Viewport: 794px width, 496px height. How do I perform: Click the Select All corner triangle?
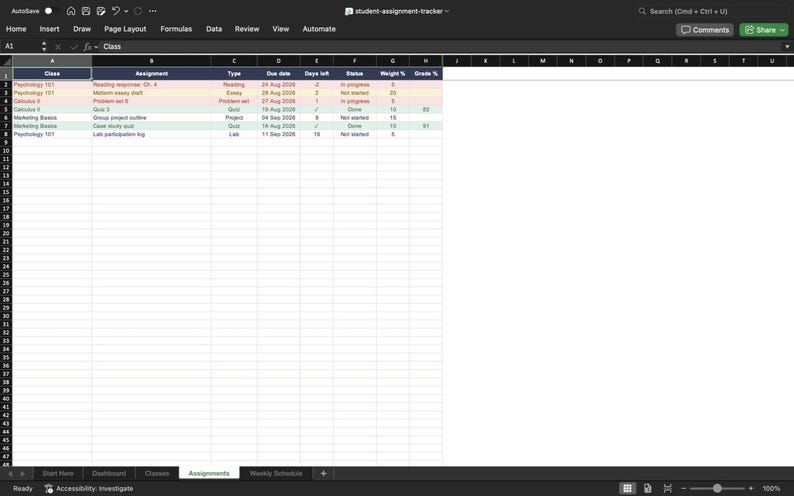tap(6, 61)
